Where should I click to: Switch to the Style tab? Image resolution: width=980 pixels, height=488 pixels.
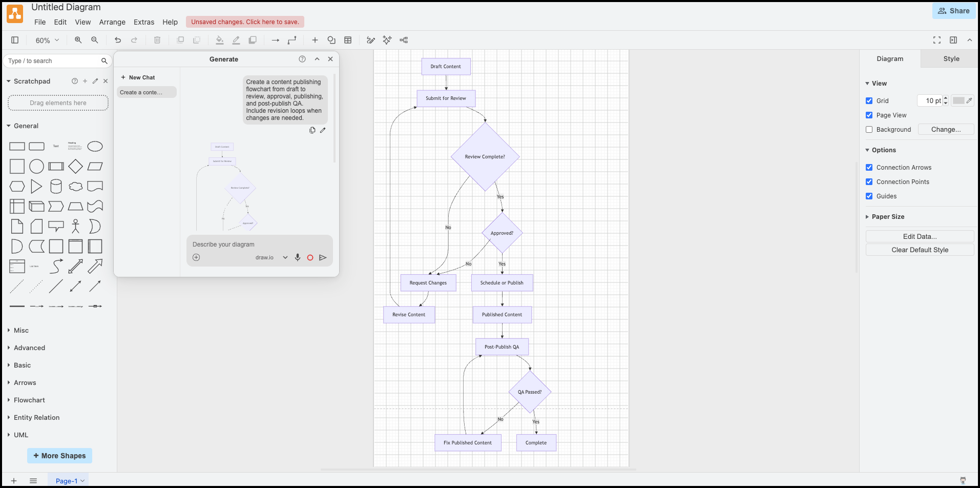(951, 59)
